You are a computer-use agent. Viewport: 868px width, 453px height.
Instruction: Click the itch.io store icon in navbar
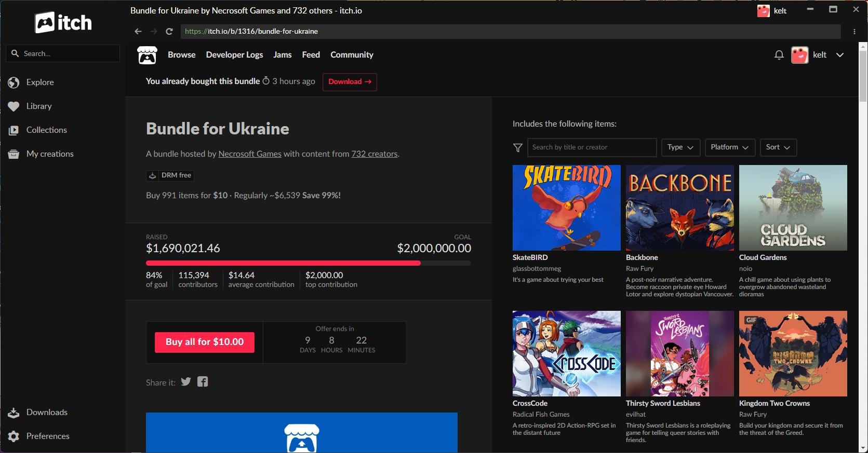pyautogui.click(x=147, y=55)
